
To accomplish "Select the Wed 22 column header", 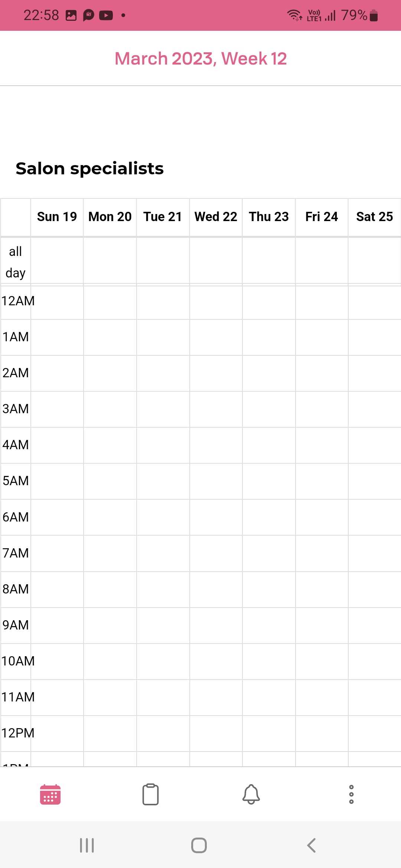I will click(216, 217).
